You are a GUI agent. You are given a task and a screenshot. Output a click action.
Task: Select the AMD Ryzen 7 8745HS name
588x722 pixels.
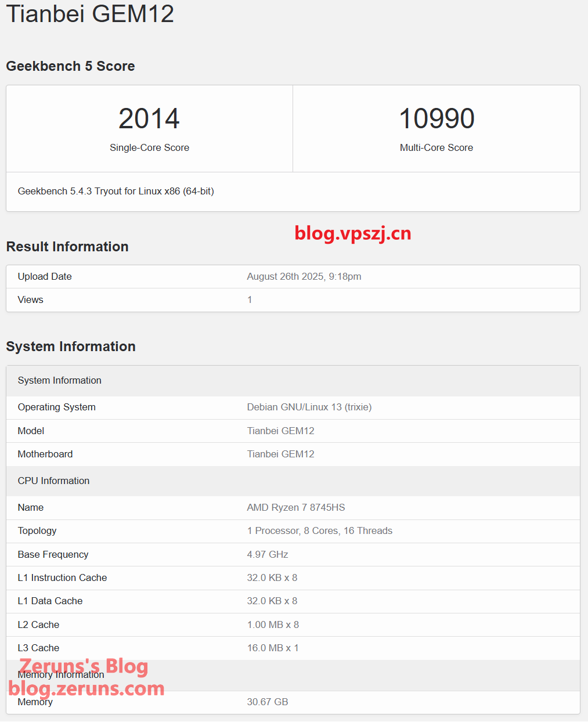point(296,507)
